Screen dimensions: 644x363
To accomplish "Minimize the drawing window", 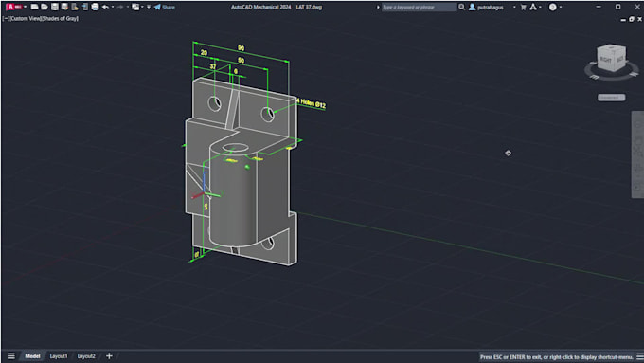I will click(x=623, y=19).
